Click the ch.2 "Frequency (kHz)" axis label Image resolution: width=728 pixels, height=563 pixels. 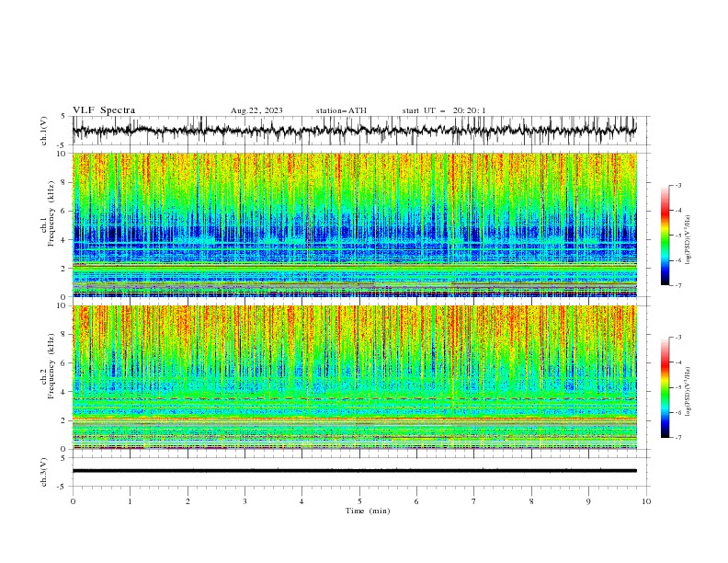pyautogui.click(x=51, y=365)
